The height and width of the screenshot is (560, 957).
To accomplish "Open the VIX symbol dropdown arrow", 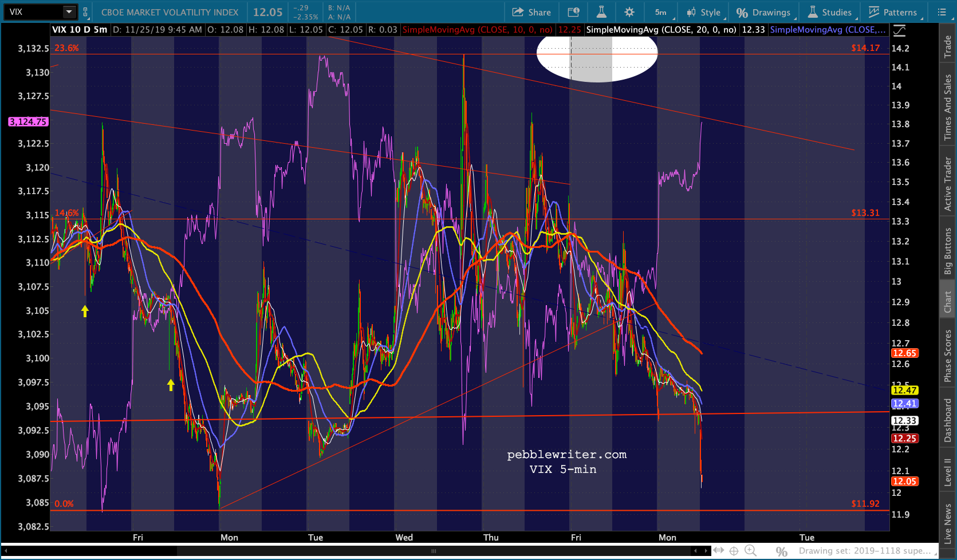I will [69, 12].
